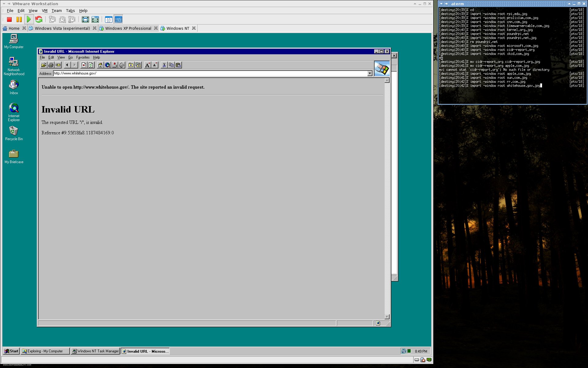This screenshot has height=368, width=588.
Task: Go to Home page in IE toolbar
Action: [100, 65]
